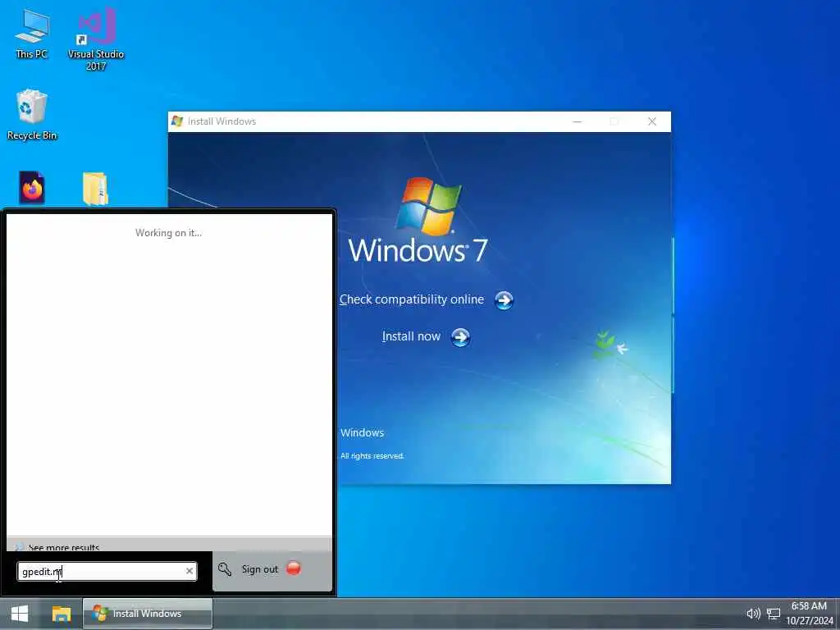Click the Install Windows taskbar button
Viewport: 840px width, 630px height.
click(148, 614)
